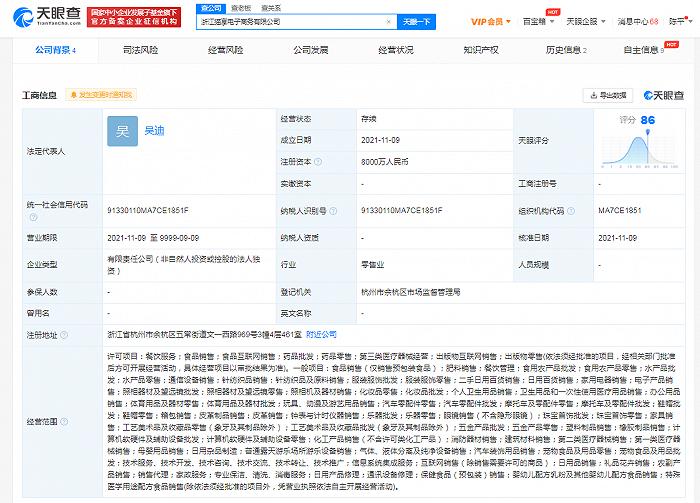The image size is (700, 503).
Task: Click the organization code MA7CE1851
Action: 620,210
